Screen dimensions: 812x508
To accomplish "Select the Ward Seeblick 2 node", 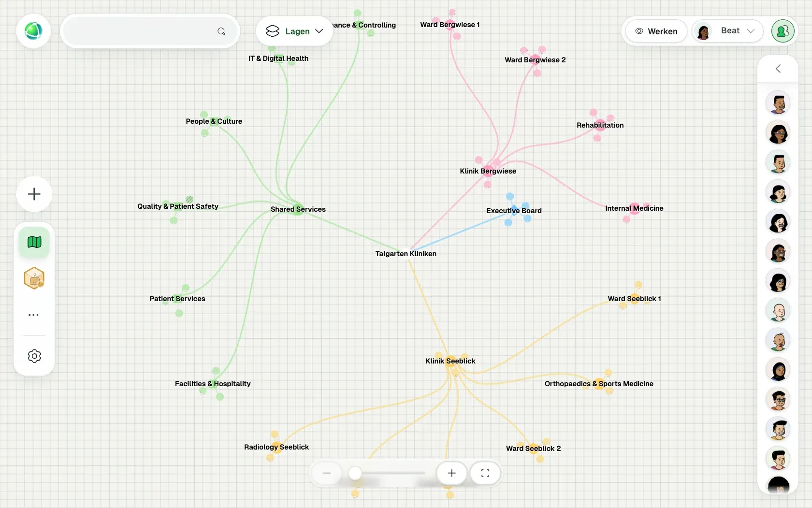I will pyautogui.click(x=534, y=449).
